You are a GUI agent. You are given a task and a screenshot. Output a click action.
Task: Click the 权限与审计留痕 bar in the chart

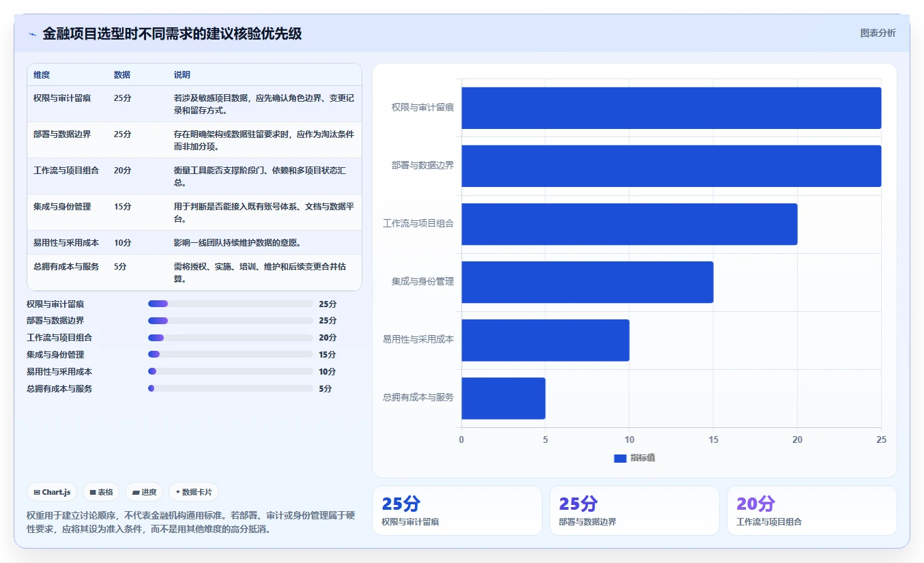pyautogui.click(x=672, y=108)
